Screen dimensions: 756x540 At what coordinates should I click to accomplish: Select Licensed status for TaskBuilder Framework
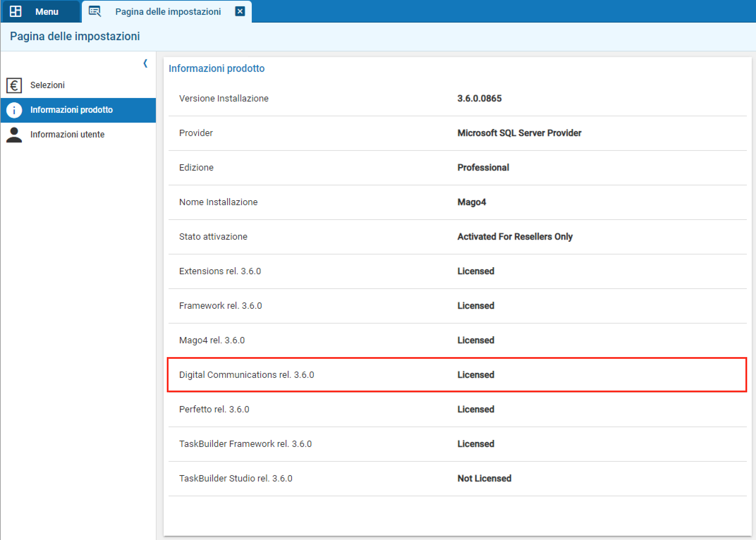point(476,444)
